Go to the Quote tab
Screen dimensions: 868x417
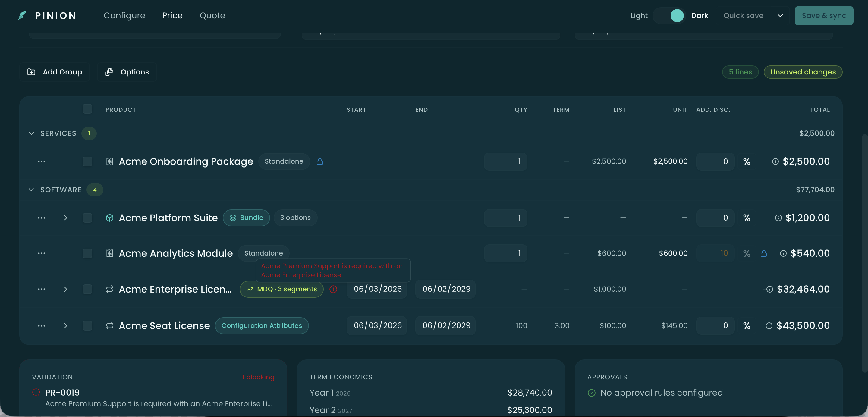coord(212,15)
